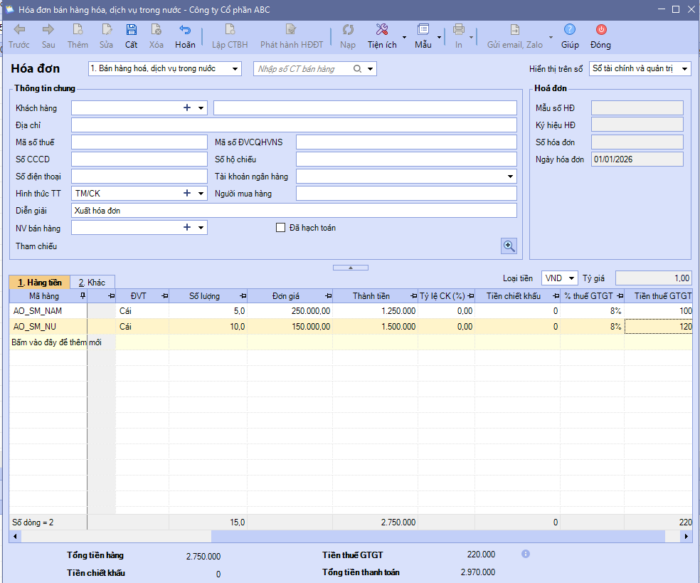This screenshot has width=700, height=583.
Task: Click the Mã số thuế input field
Action: coord(139,142)
